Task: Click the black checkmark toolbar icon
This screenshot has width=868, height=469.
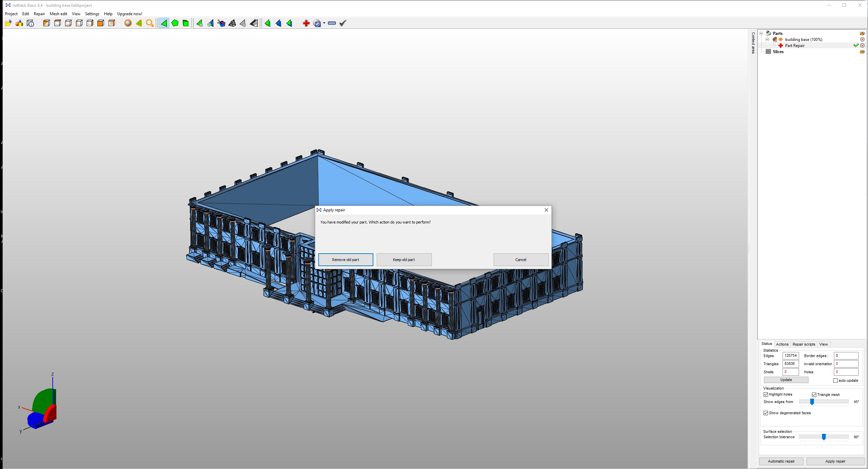Action: (343, 23)
